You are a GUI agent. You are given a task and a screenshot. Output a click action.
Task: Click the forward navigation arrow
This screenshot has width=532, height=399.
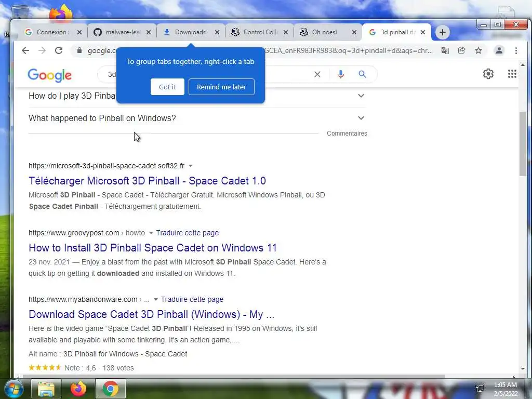(42, 50)
